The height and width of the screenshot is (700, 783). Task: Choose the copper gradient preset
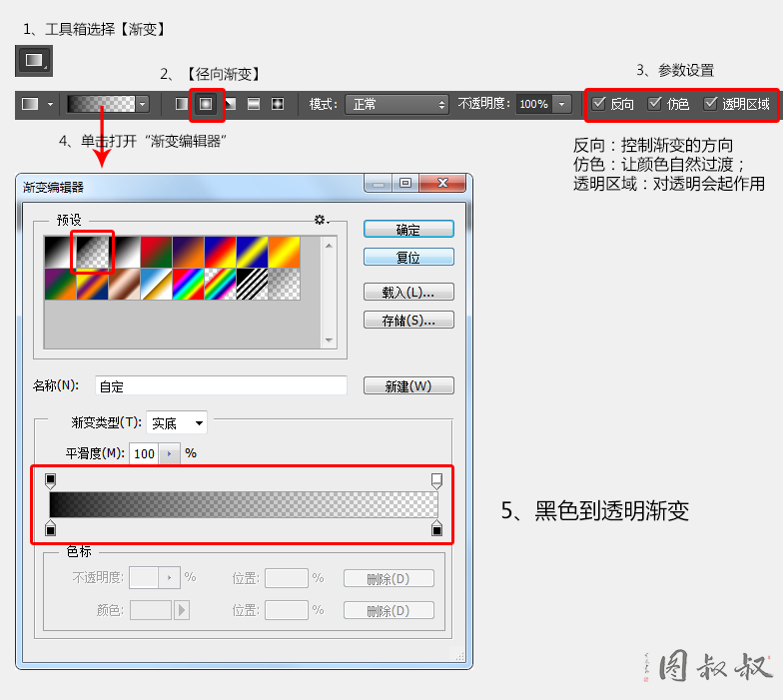124,284
